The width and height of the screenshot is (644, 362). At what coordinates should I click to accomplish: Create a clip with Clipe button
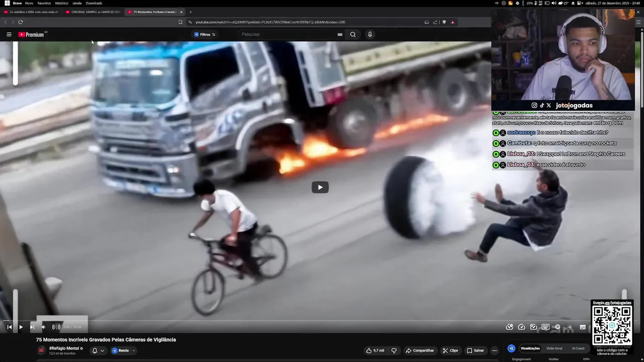pyautogui.click(x=450, y=350)
